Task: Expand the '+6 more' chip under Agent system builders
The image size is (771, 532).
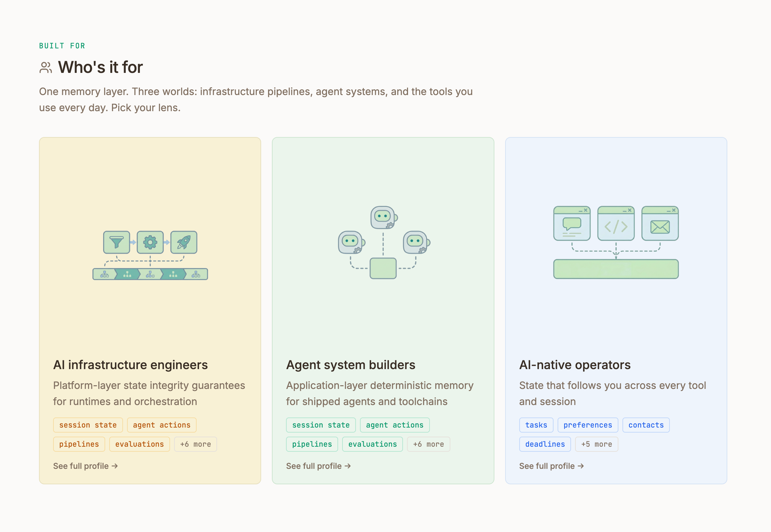Action: click(428, 444)
